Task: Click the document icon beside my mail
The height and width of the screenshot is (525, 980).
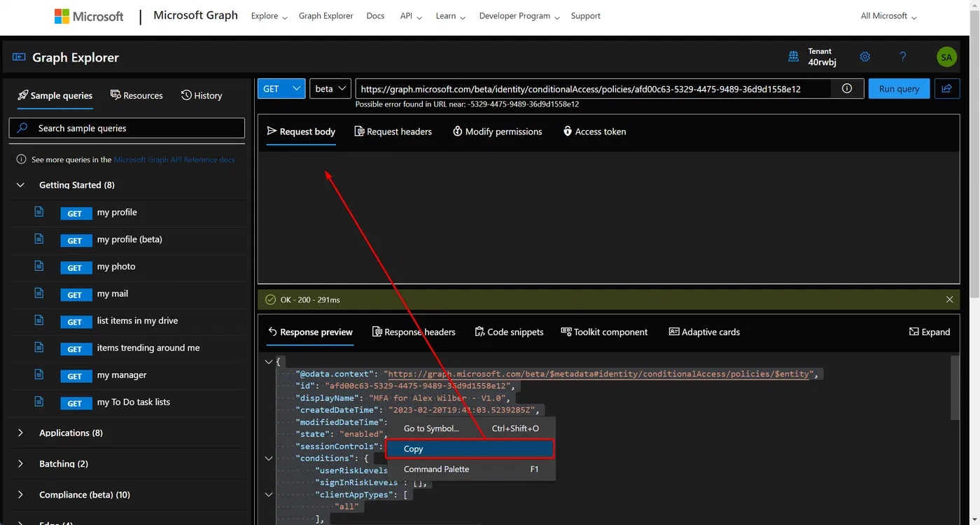Action: click(39, 294)
